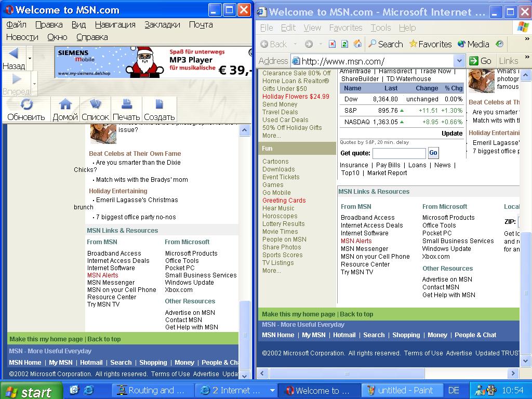Click Back button in Internet Explorer toolbar
Image resolution: width=532 pixels, height=399 pixels.
(274, 44)
